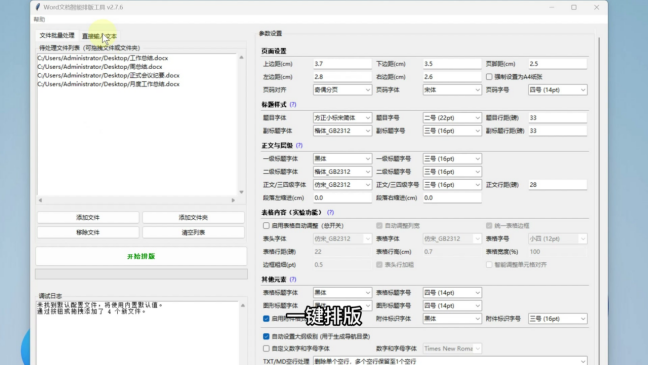Click 右边距(cm) field showing 2.6

(452, 77)
